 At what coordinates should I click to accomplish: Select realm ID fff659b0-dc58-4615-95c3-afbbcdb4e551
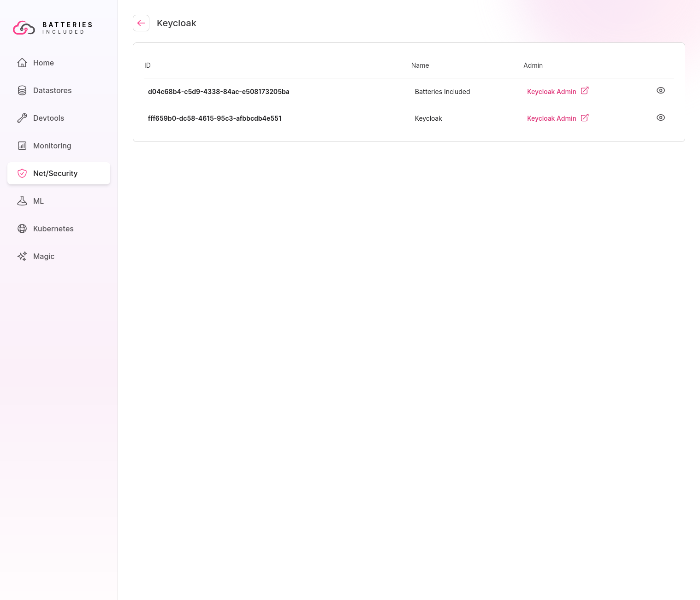(215, 118)
